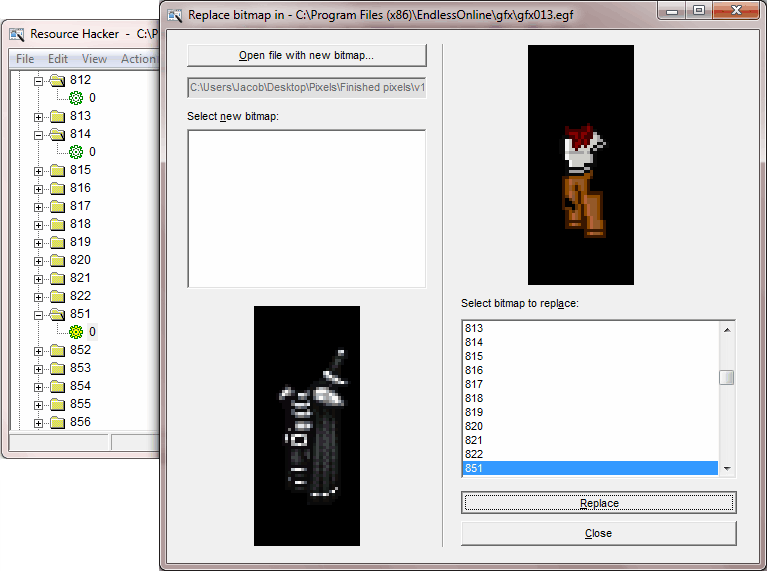The image size is (767, 571).
Task: Click the folder icon for 818
Action: tap(57, 224)
